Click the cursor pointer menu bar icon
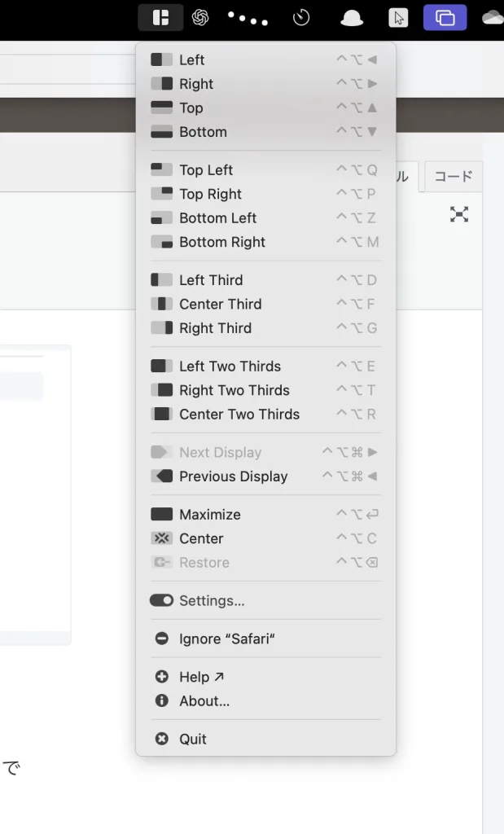 pyautogui.click(x=398, y=18)
